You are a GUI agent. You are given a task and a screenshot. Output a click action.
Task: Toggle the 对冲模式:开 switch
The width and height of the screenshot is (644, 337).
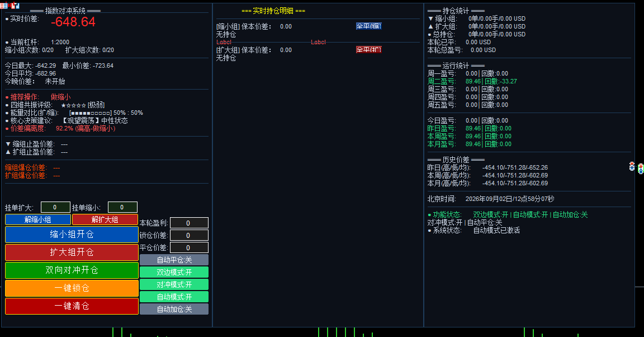(x=174, y=284)
